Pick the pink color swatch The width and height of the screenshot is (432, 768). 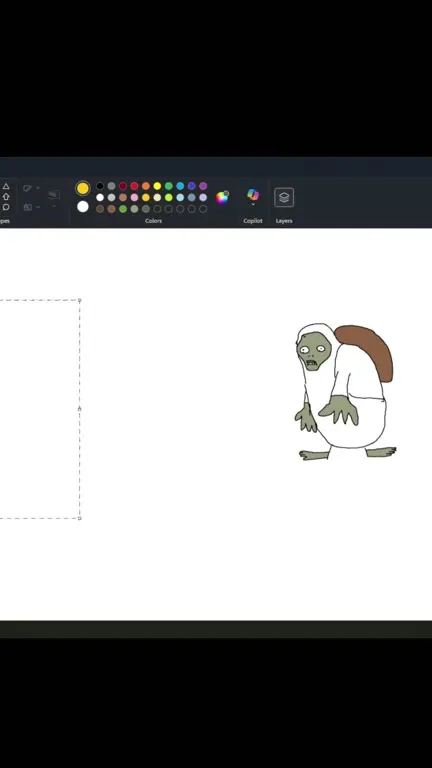pos(134,197)
